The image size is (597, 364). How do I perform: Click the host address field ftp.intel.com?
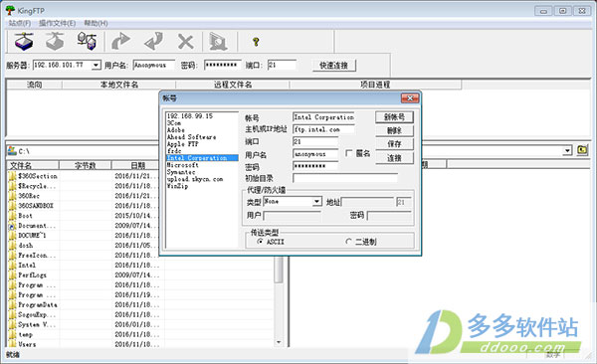coord(323,129)
